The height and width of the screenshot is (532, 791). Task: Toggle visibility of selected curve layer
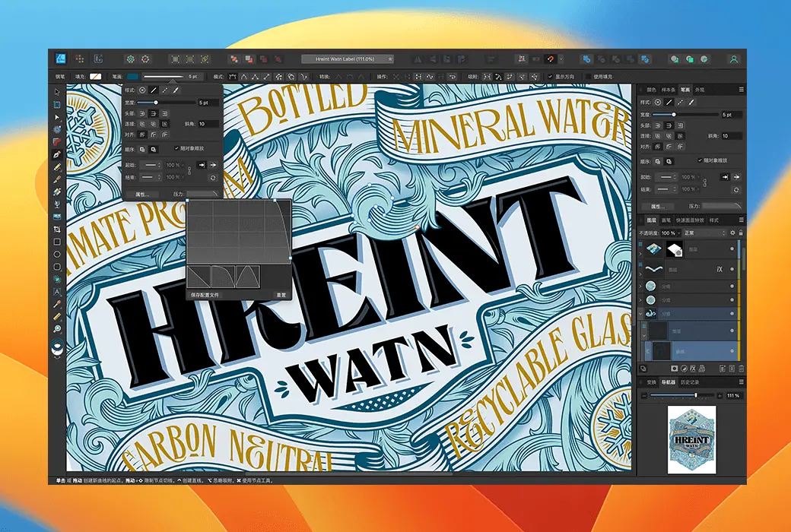[732, 351]
